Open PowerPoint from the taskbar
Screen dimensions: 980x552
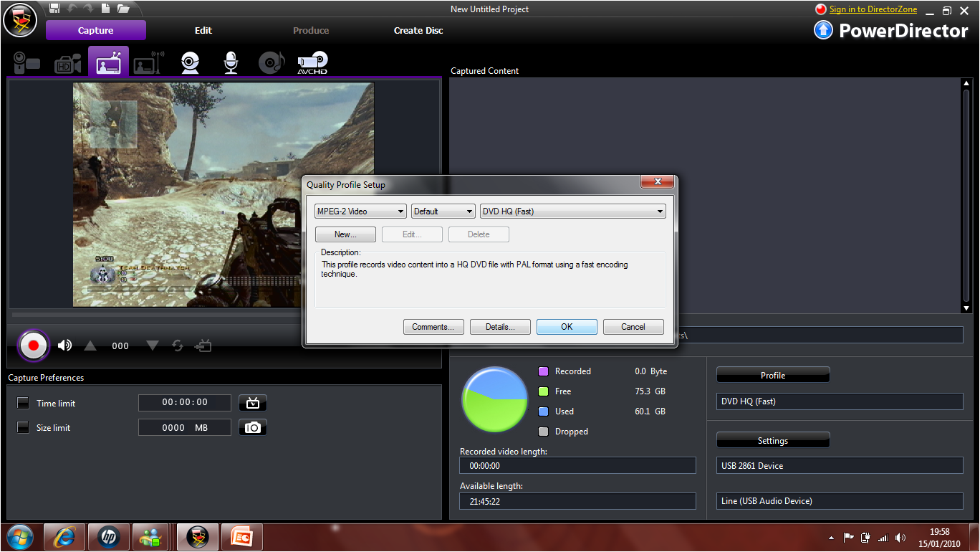241,537
